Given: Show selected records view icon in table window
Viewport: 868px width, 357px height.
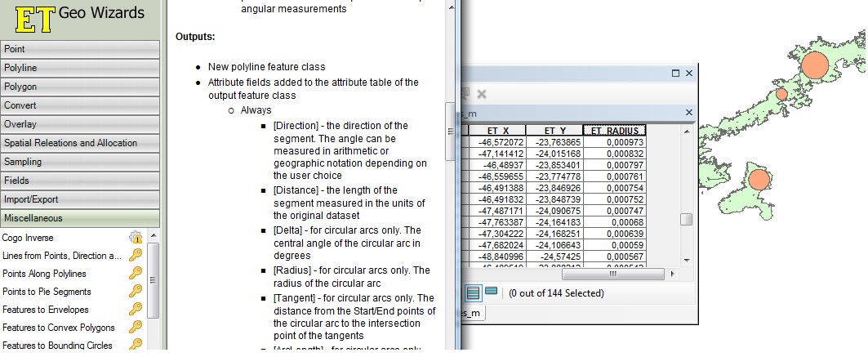Looking at the screenshot, I should (491, 291).
